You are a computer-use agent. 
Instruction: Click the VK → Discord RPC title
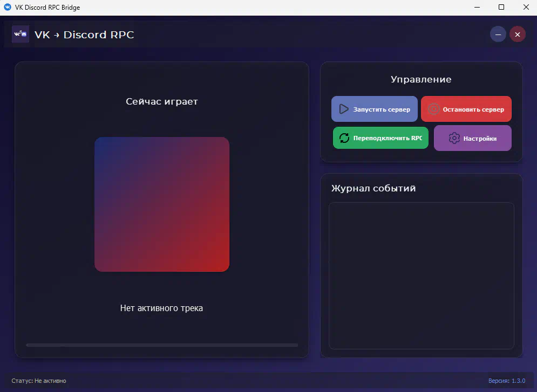tap(84, 35)
